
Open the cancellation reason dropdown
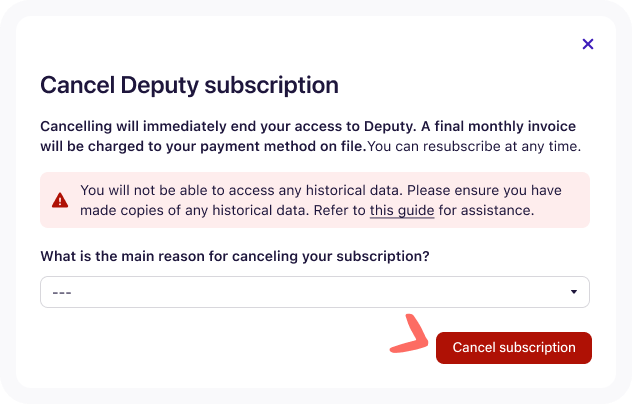[314, 292]
